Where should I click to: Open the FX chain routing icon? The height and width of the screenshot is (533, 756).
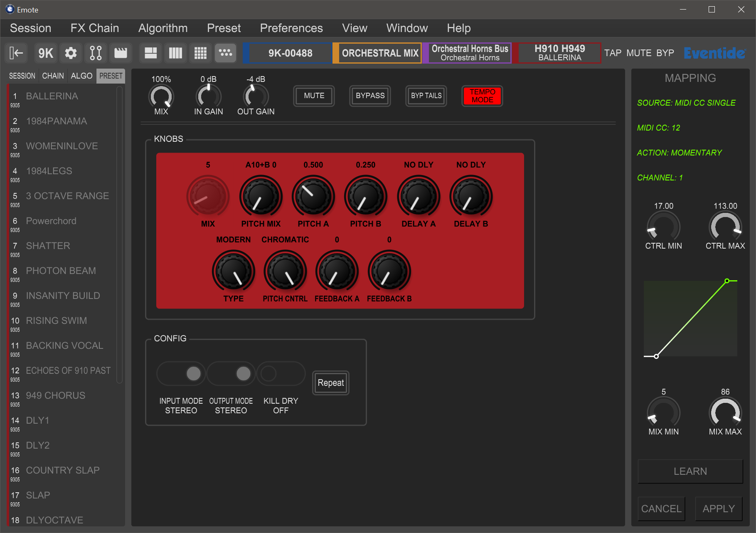coord(96,53)
